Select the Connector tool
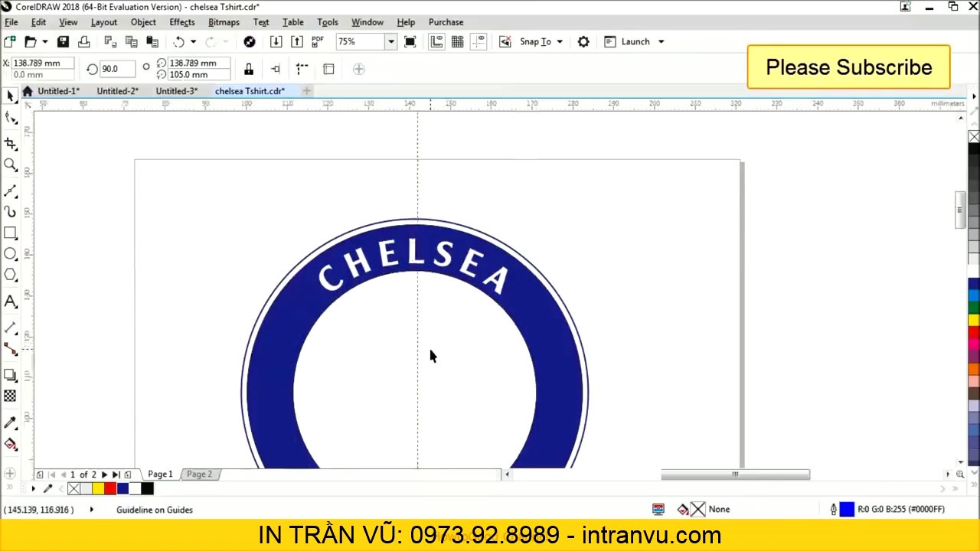The height and width of the screenshot is (551, 980). coord(10,349)
